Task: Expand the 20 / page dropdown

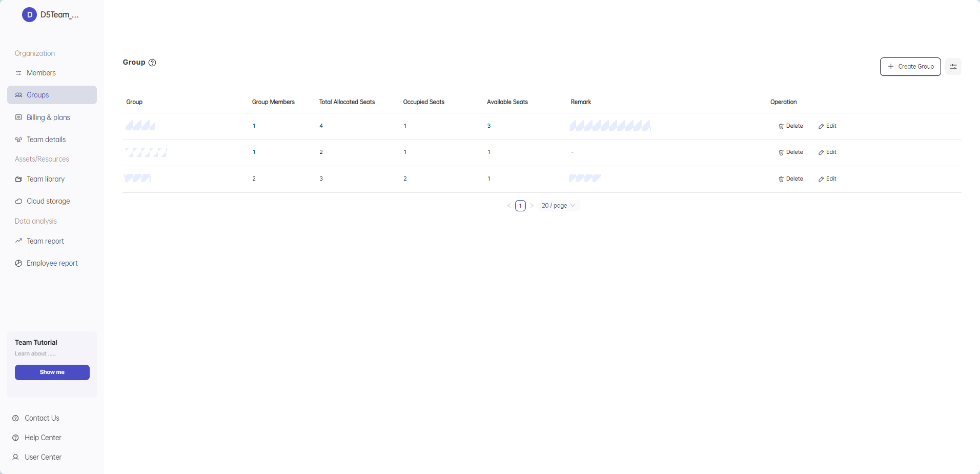Action: 558,206
